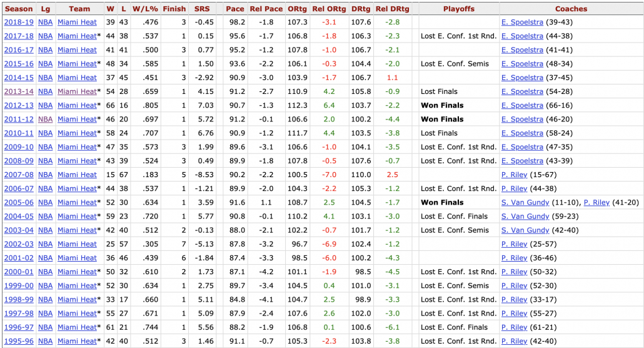
Task: Open Miami Heat team link for 2007-08
Action: coord(77,175)
